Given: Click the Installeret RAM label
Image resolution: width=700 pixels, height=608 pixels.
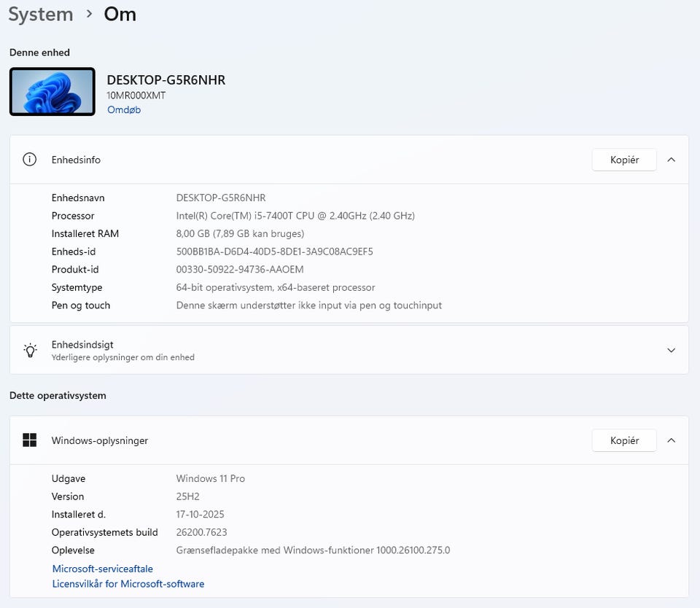Looking at the screenshot, I should click(x=85, y=233).
